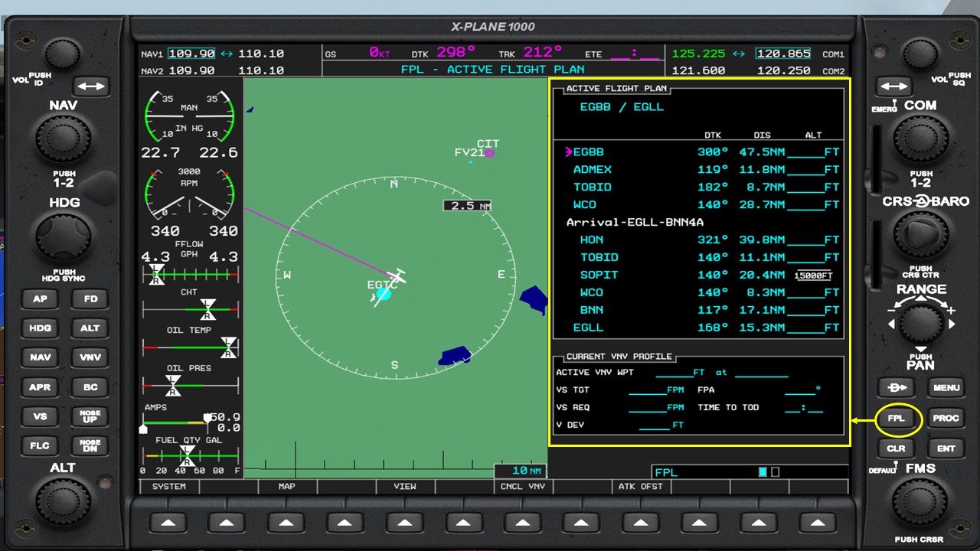Viewport: 980px width, 551px height.
Task: Click the NAV1 active frequency 109.90
Action: click(x=191, y=54)
